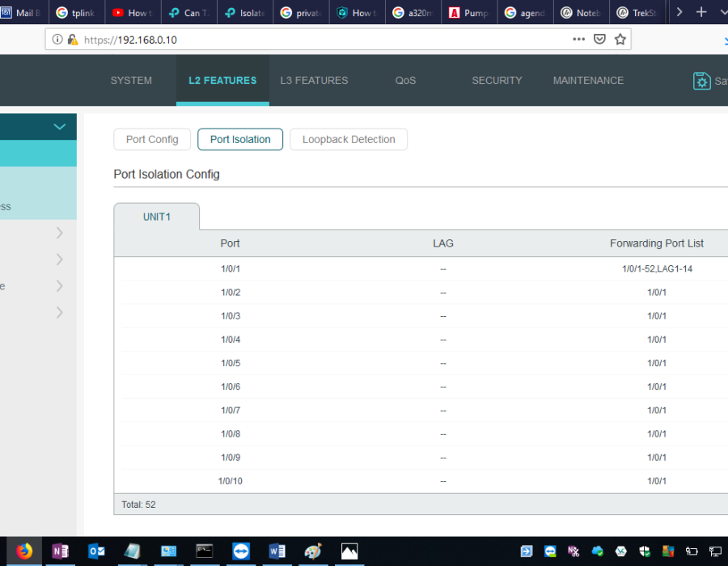Expand the fourth collapsed sidebar item arrow

click(59, 313)
